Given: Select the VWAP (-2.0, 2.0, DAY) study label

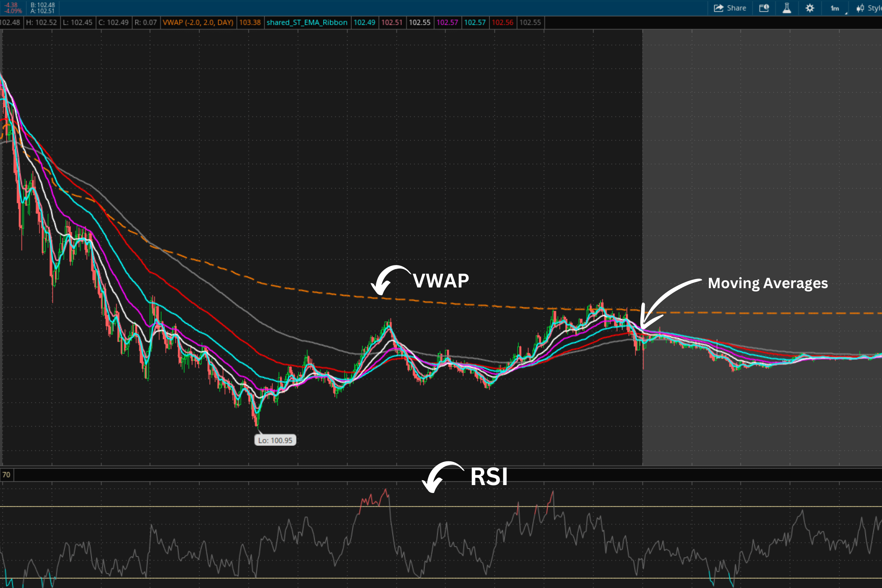Looking at the screenshot, I should coord(198,22).
